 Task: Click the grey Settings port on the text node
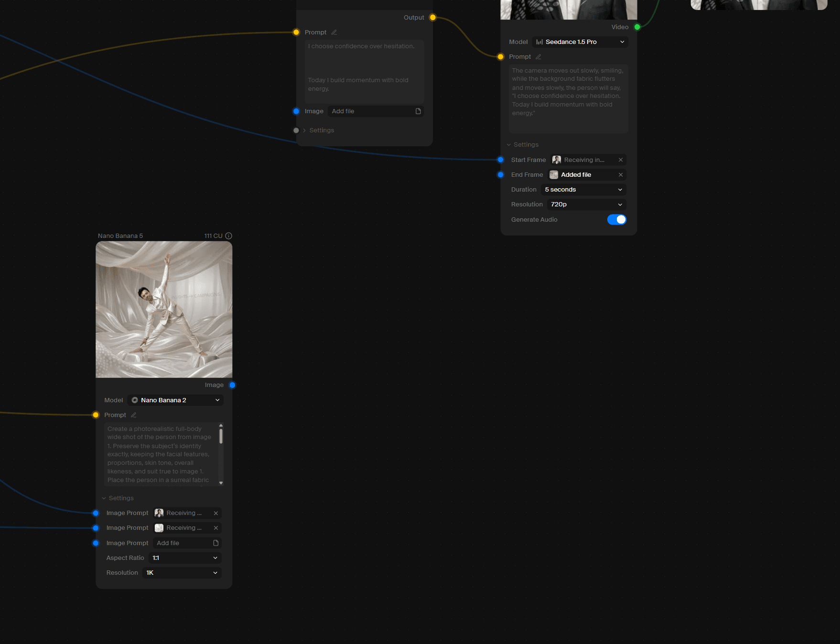296,130
